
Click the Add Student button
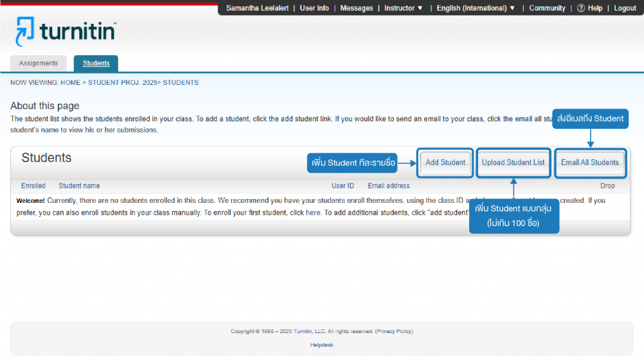pyautogui.click(x=445, y=163)
